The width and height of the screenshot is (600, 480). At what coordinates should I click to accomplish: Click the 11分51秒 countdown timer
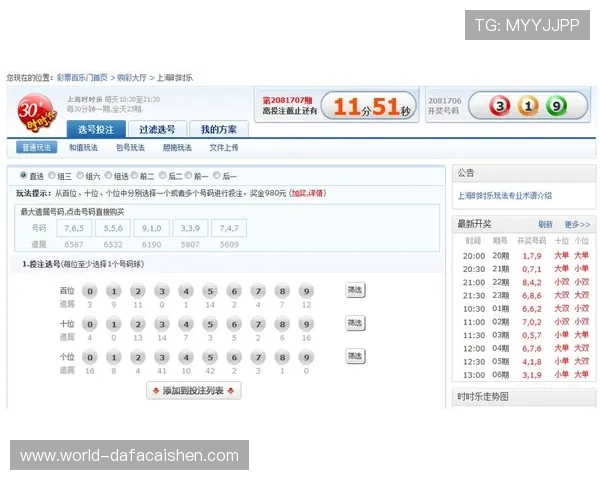pos(369,106)
